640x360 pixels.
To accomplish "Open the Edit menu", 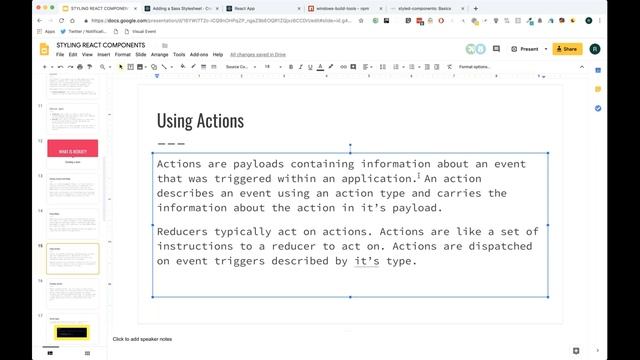I will tap(73, 55).
